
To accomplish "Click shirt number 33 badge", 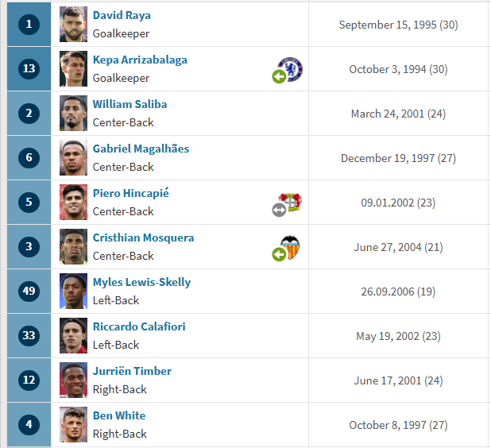I will 29,335.
